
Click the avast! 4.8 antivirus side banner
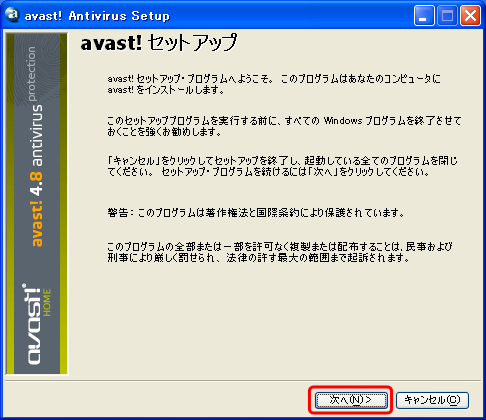click(37, 204)
